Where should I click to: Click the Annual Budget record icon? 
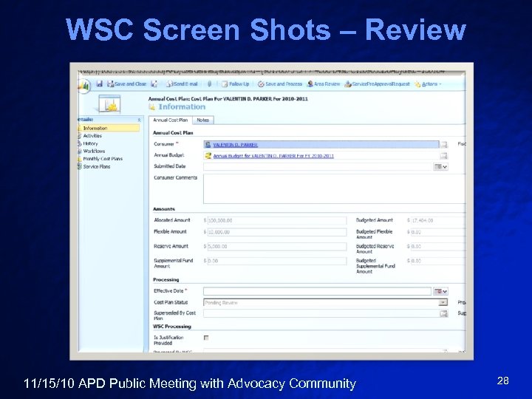[208, 156]
